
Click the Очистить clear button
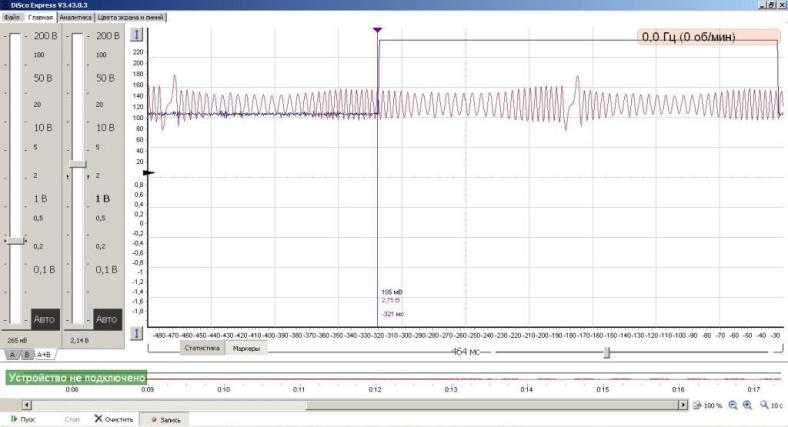pyautogui.click(x=114, y=420)
